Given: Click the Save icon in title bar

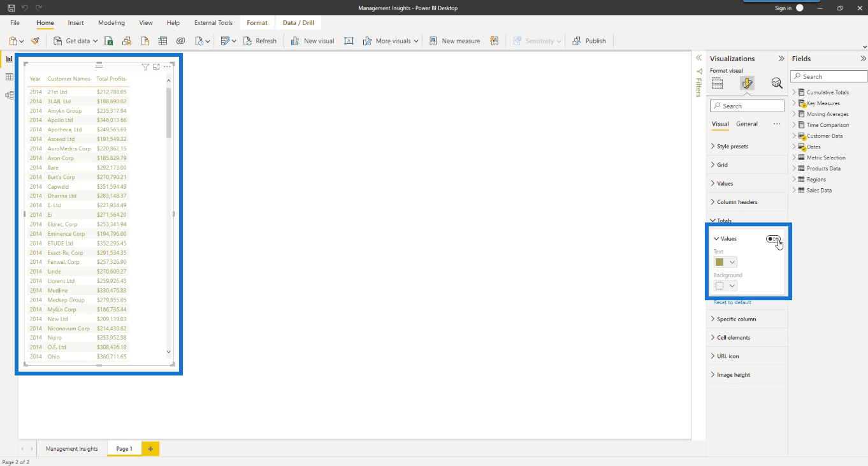Looking at the screenshot, I should (11, 8).
